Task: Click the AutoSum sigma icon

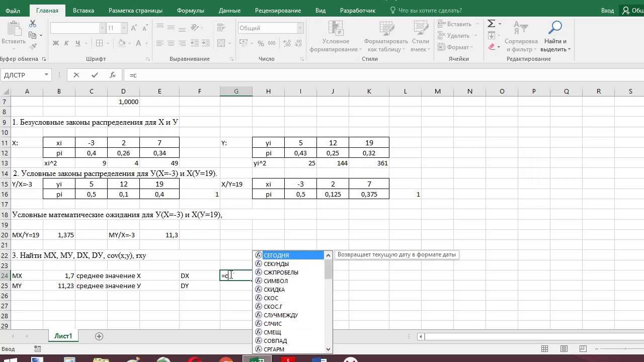Action: (x=491, y=24)
